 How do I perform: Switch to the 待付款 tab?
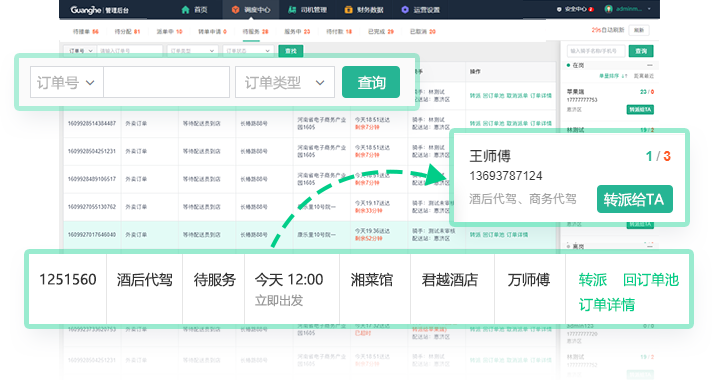tap(339, 32)
